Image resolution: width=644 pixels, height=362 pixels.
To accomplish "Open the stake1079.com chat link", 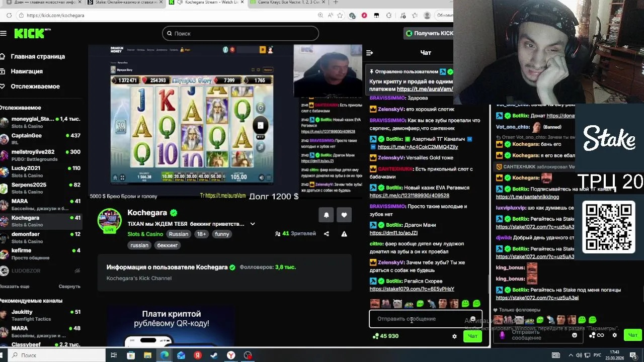I will coord(412,289).
